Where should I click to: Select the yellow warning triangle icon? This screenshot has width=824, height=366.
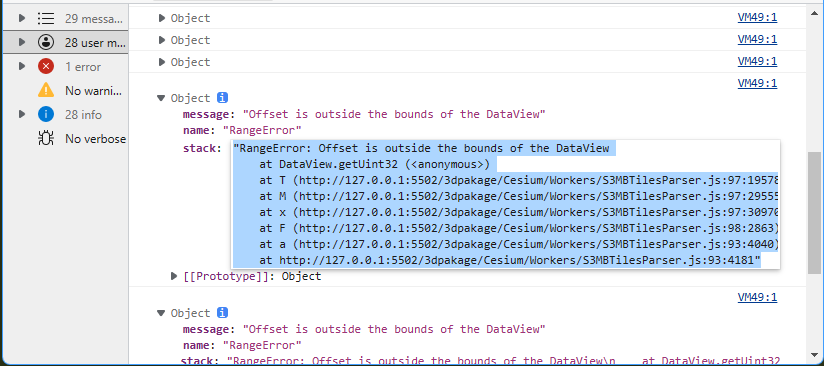(46, 90)
